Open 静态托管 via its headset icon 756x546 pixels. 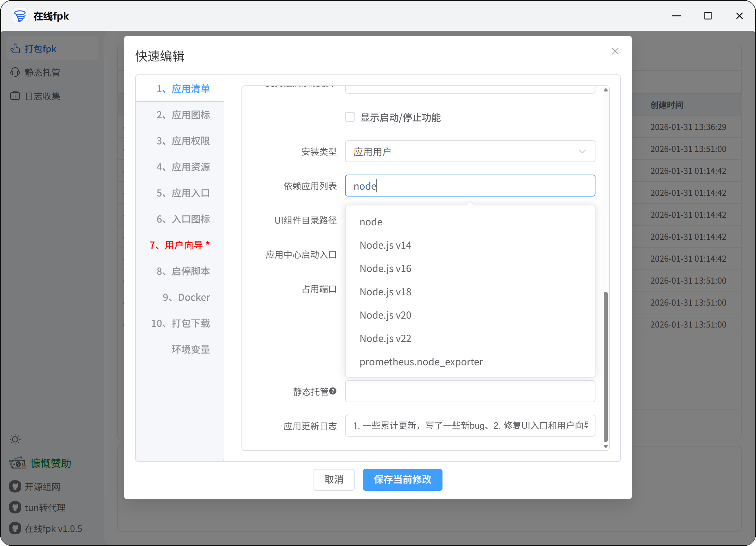pos(14,72)
